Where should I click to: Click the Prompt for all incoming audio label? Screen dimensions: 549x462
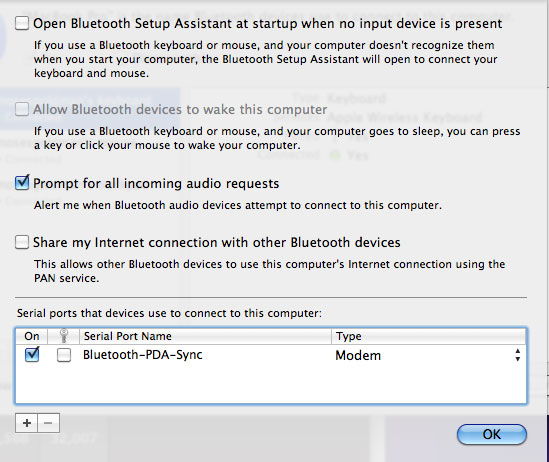click(x=156, y=184)
